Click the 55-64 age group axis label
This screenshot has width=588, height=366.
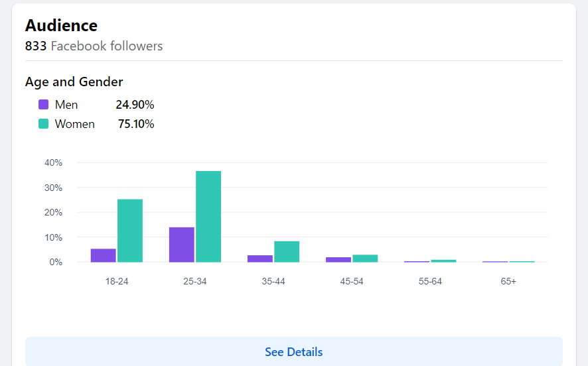[430, 281]
